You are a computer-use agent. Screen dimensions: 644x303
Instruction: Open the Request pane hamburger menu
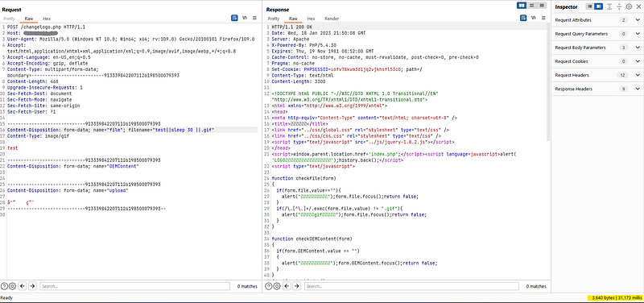coord(254,18)
